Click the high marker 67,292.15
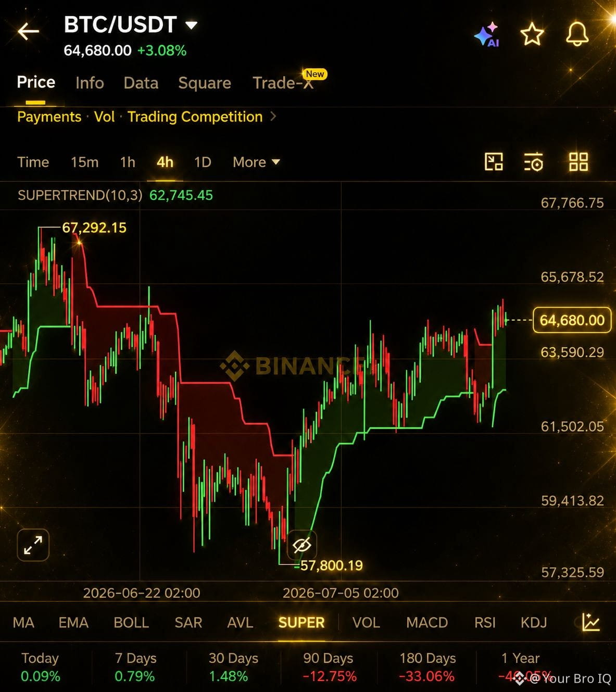Screen dimensions: 616x692 point(94,228)
